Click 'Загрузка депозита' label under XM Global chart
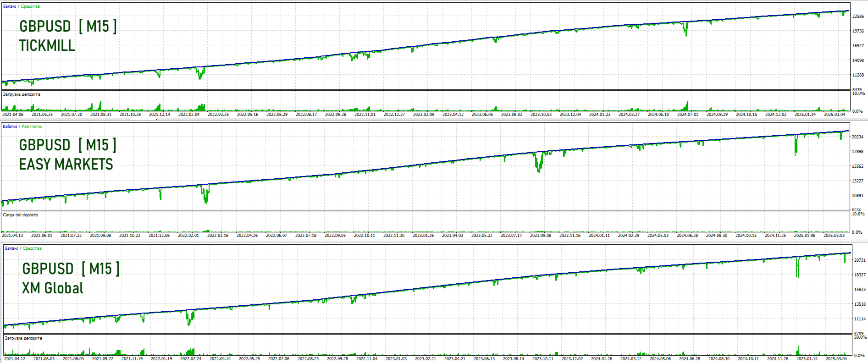The width and height of the screenshot is (868, 363). 23,338
